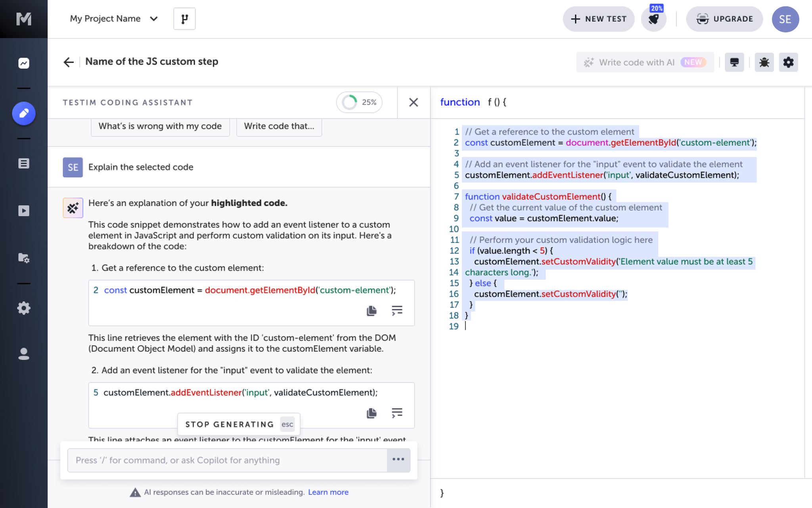The image size is (812, 508).
Task: Open the more options menu in Copilot input
Action: click(398, 460)
